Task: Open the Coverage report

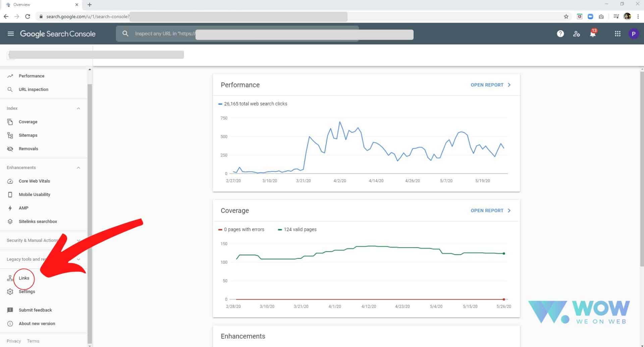Action: point(490,210)
